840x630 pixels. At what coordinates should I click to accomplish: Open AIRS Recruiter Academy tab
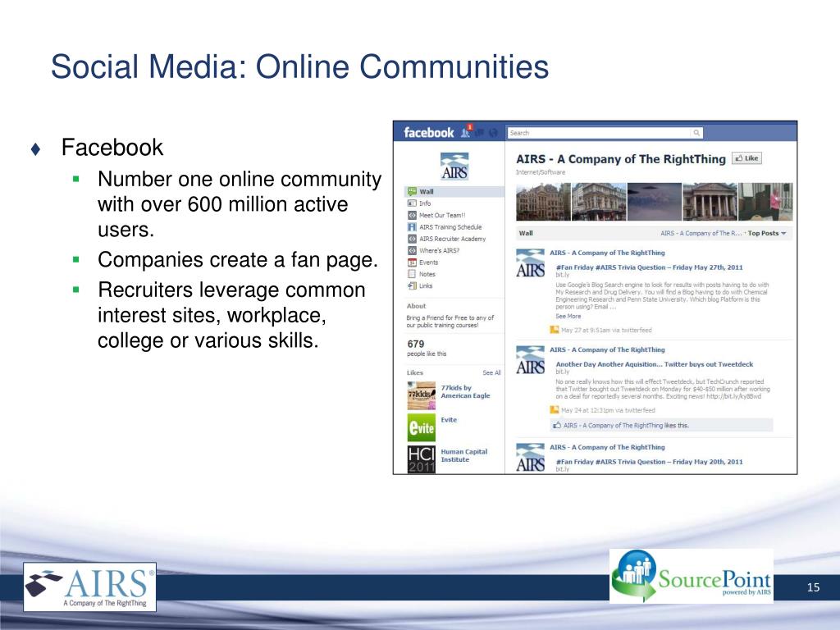pos(452,239)
